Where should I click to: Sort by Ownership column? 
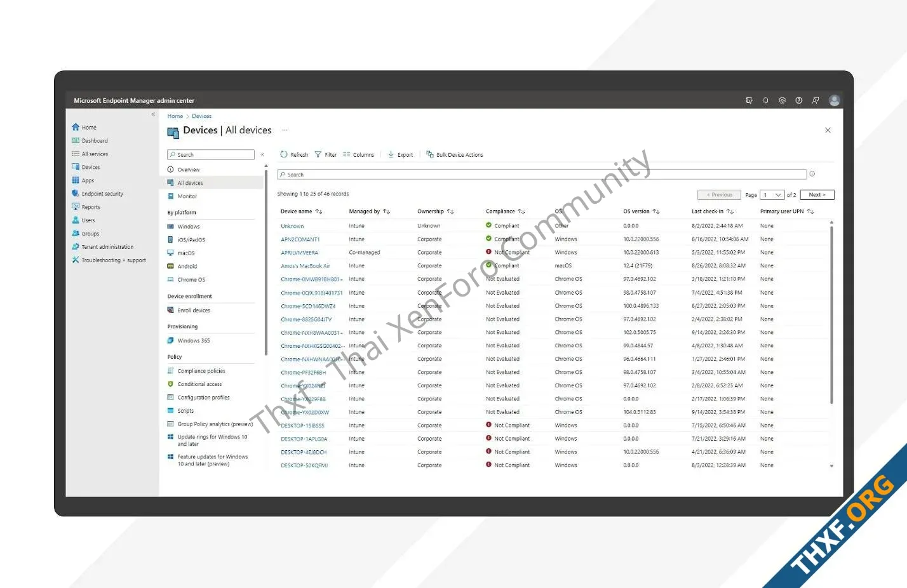coord(436,211)
